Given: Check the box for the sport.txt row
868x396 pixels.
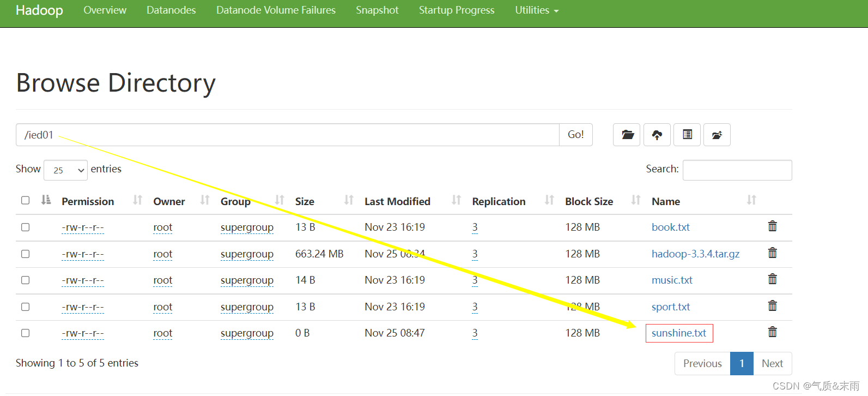Looking at the screenshot, I should pos(25,307).
